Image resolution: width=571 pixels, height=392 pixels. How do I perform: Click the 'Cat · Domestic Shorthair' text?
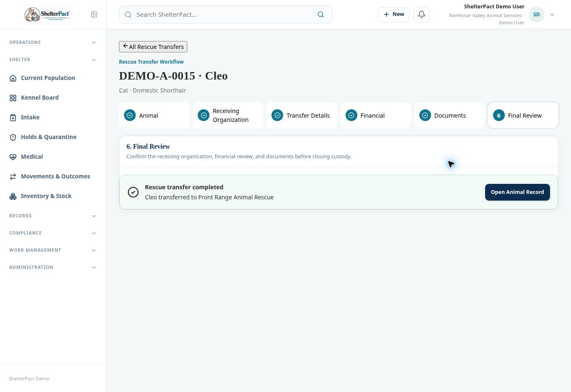[x=152, y=90]
